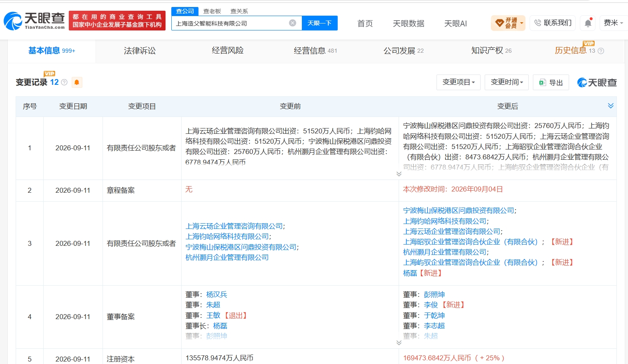Switch to the 查公司 search tab

[185, 11]
